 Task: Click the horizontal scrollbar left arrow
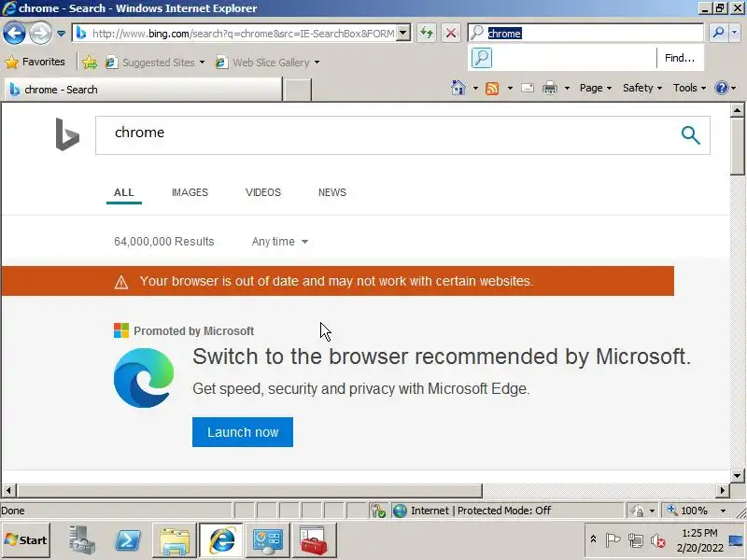(x=8, y=491)
